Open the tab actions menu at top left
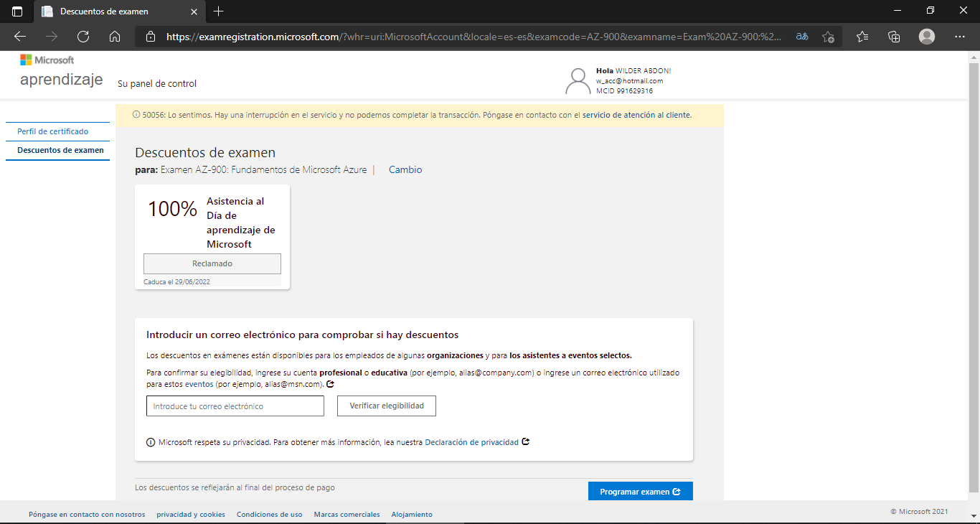The width and height of the screenshot is (980, 524). (16, 11)
